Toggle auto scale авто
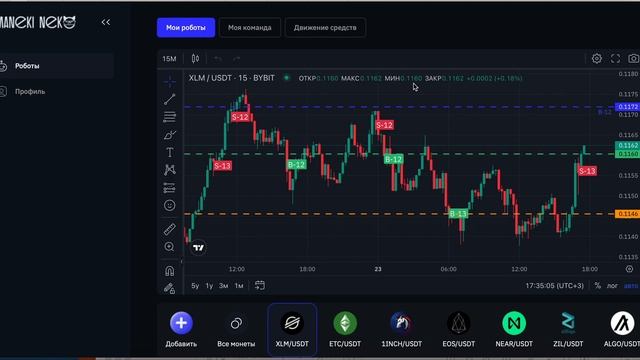The image size is (640, 360). pos(631,286)
